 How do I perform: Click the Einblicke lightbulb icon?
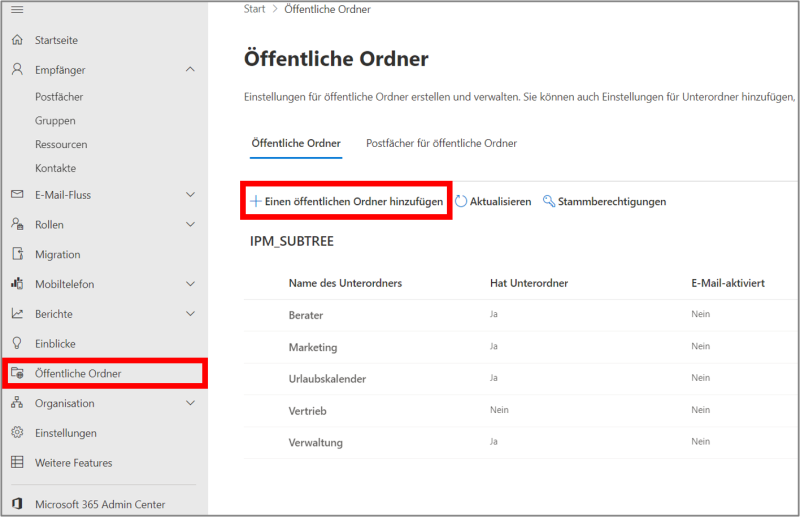point(17,343)
